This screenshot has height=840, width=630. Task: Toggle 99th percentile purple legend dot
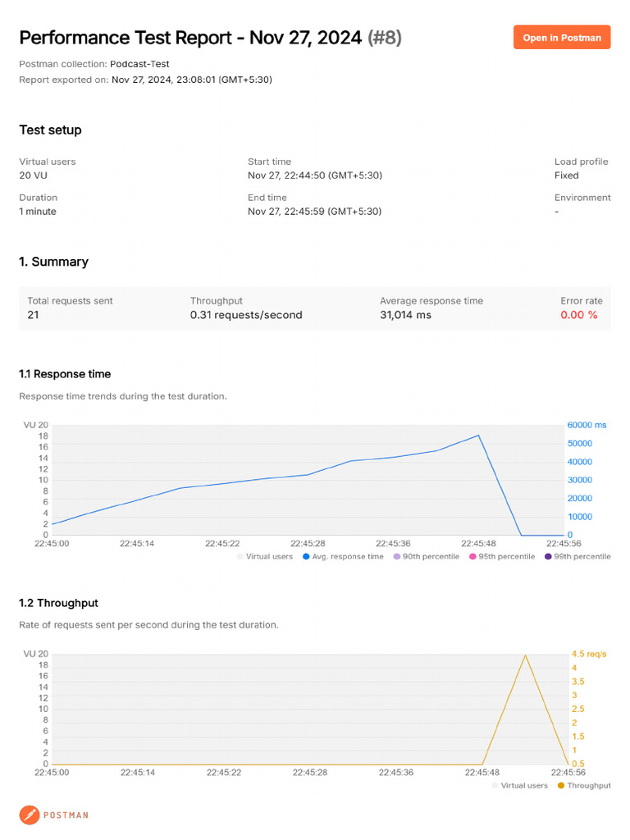548,557
